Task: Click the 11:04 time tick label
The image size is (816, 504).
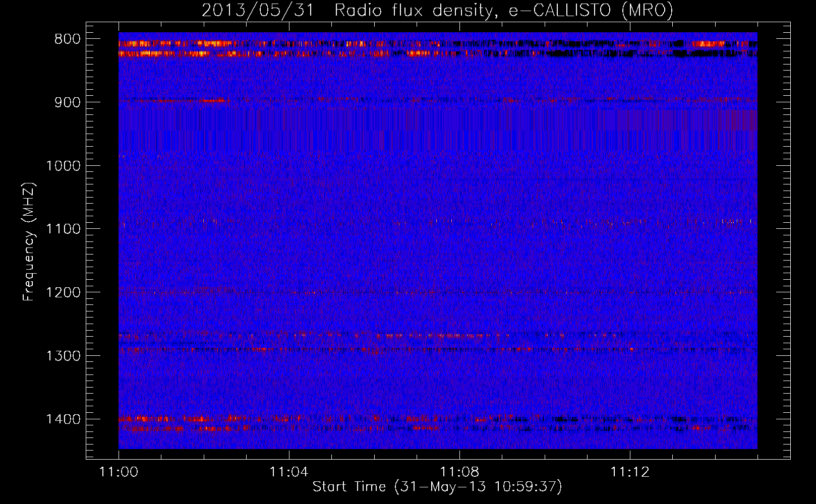Action: coord(288,472)
